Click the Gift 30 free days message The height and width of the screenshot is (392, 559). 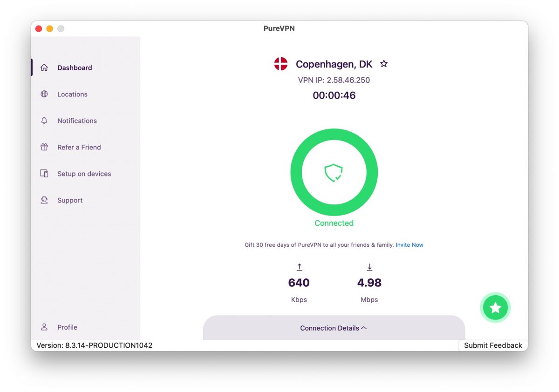click(x=319, y=245)
